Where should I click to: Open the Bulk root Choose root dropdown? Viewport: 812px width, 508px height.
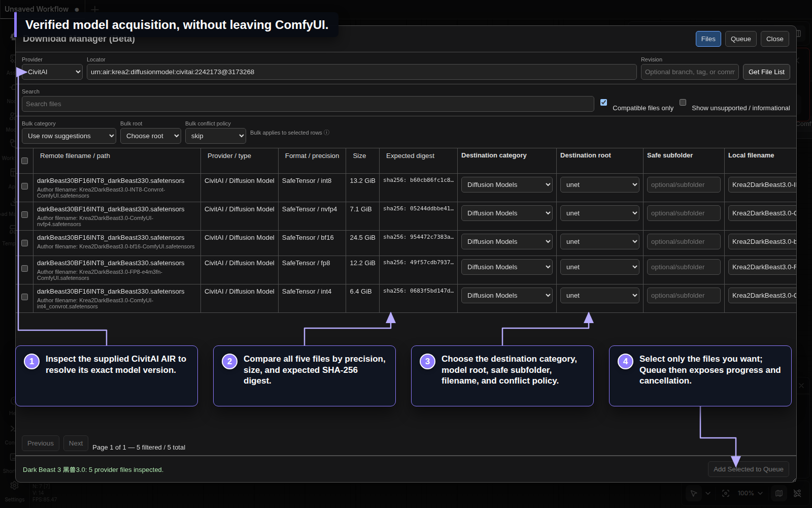151,136
